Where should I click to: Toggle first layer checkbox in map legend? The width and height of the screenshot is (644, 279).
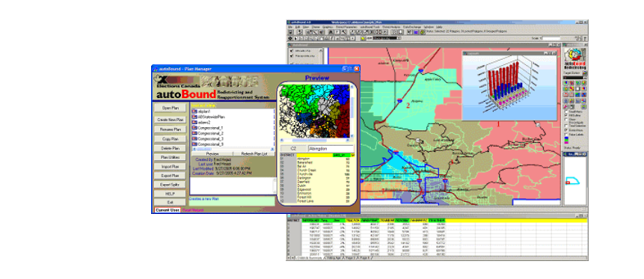(x=291, y=51)
